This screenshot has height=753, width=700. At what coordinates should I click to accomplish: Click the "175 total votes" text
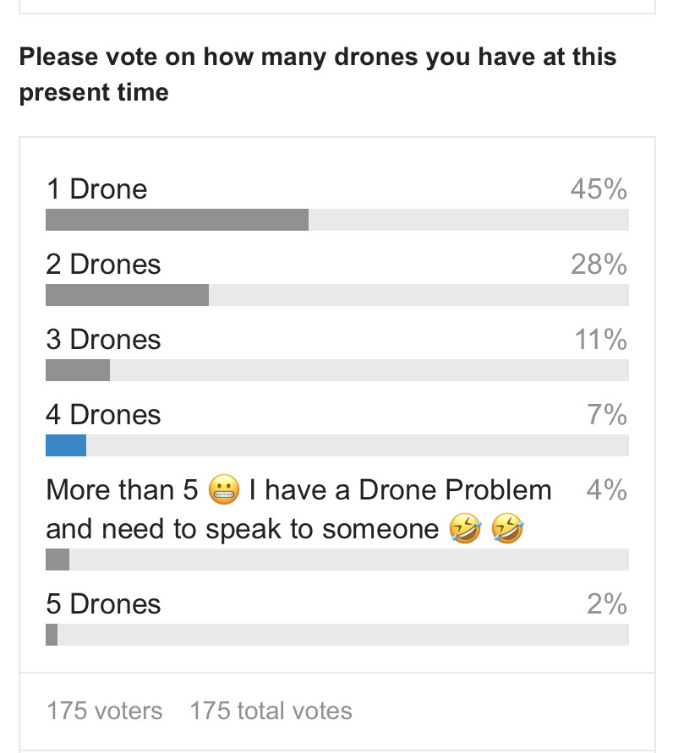[x=271, y=711]
